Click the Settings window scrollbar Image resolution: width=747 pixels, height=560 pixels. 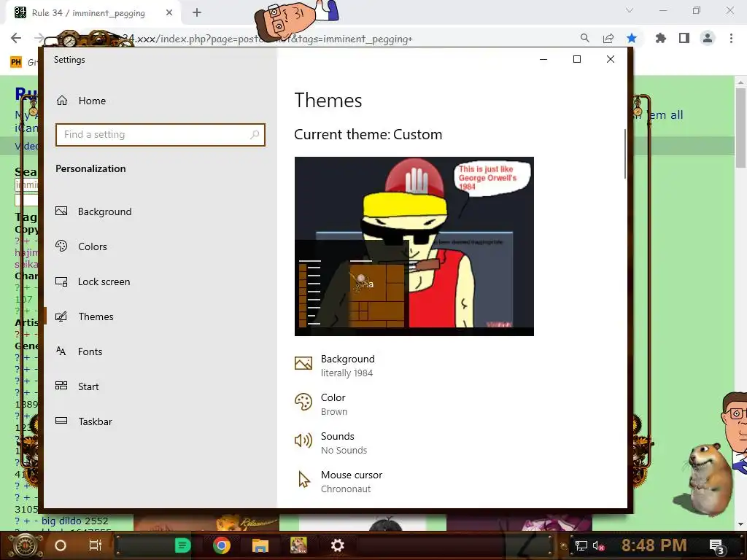tap(624, 154)
